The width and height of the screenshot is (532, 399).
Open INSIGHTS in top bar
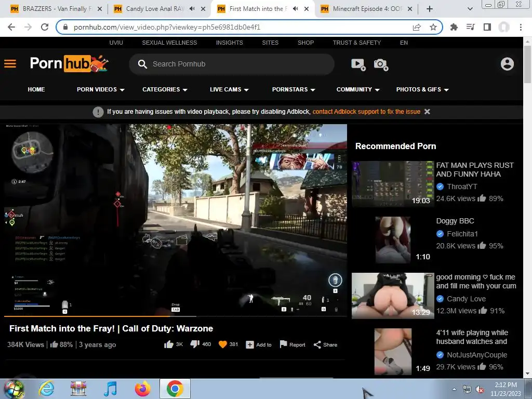tap(229, 43)
